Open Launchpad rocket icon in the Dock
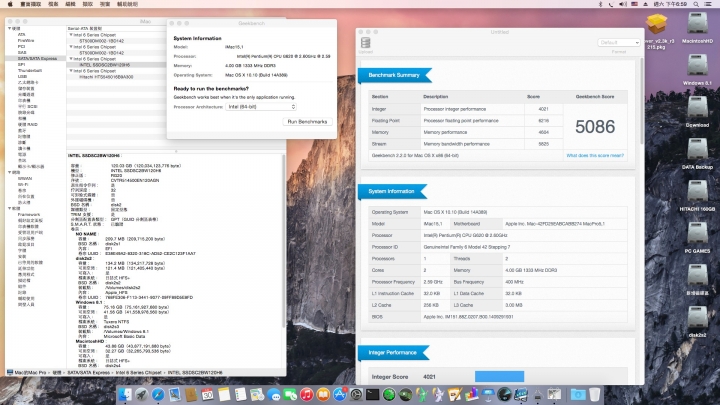 tap(141, 394)
